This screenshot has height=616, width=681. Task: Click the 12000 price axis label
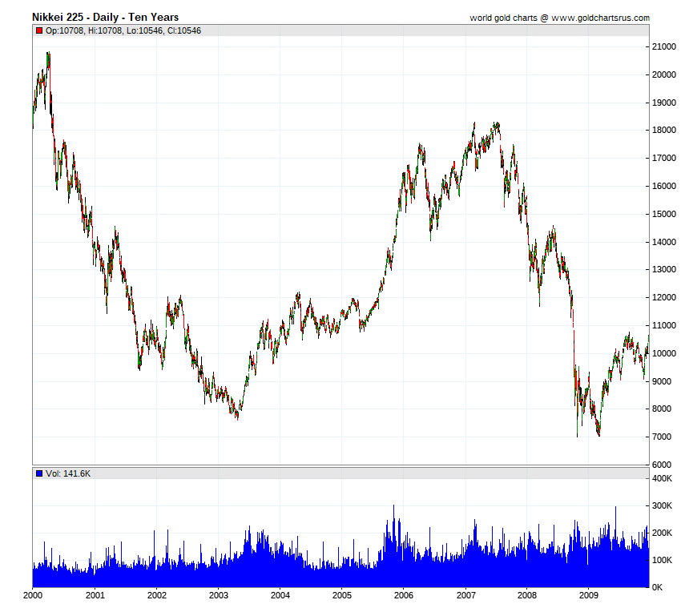(x=664, y=297)
